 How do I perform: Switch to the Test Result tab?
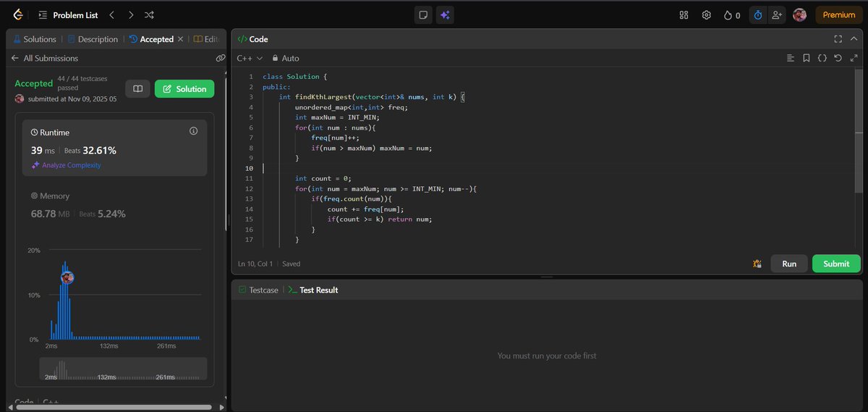[x=312, y=290]
